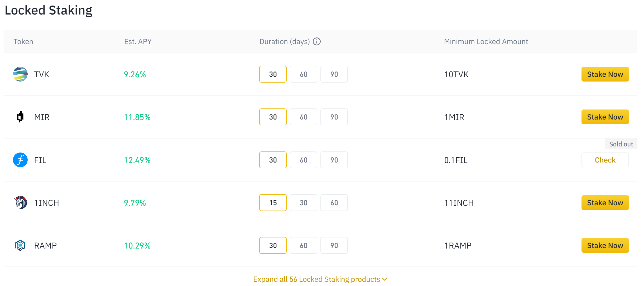Click the 1INCH unicorn token icon

click(x=20, y=203)
